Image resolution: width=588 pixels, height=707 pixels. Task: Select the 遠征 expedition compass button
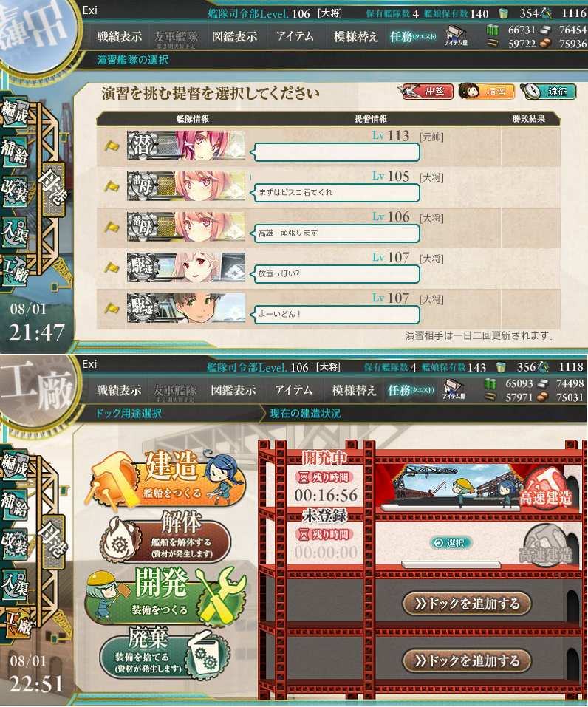click(548, 92)
